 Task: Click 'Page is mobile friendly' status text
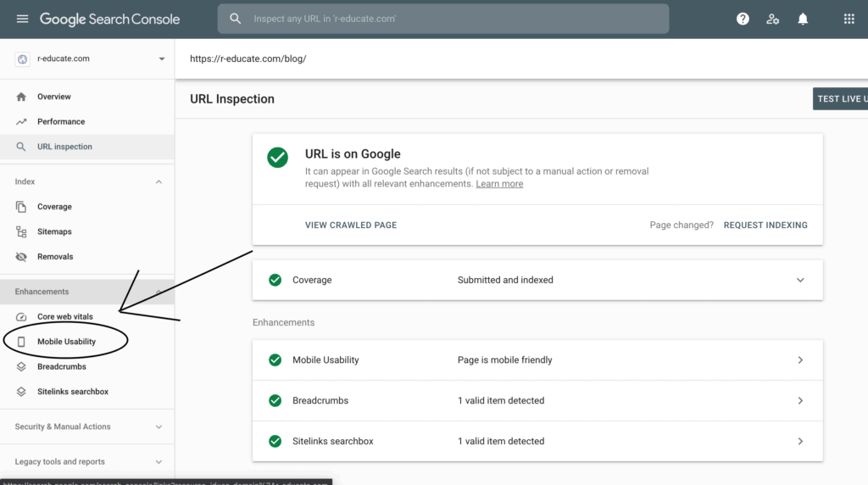pos(505,360)
